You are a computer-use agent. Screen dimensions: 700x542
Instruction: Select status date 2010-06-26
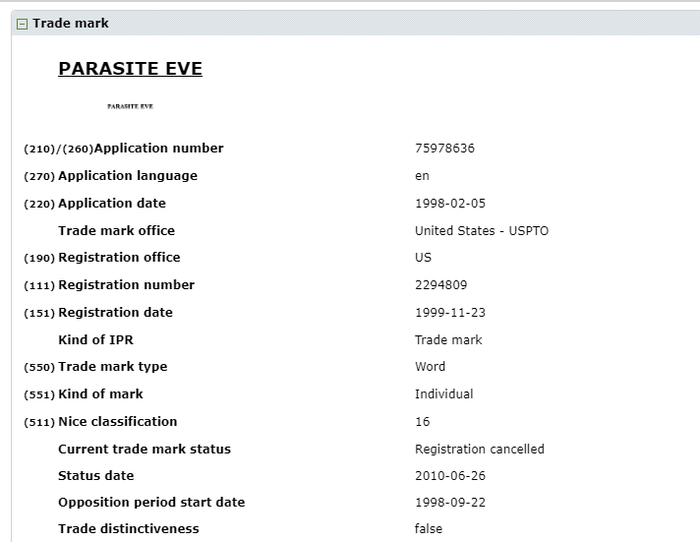[x=450, y=476]
